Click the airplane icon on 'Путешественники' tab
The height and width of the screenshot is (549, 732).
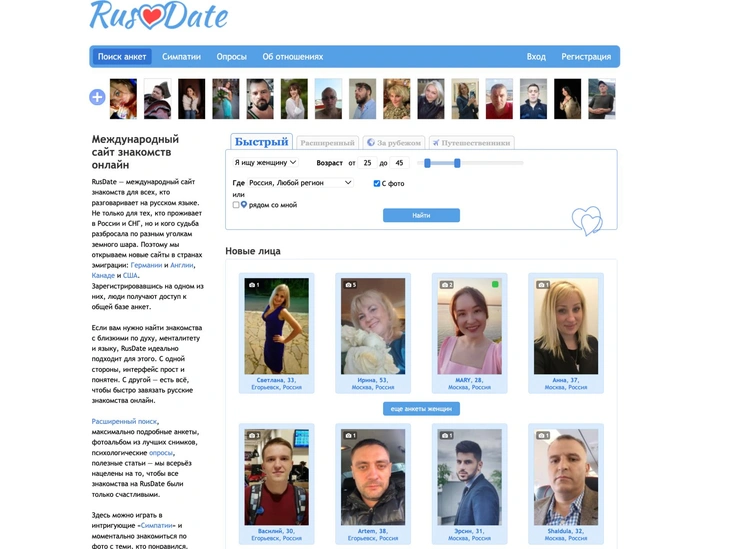436,142
